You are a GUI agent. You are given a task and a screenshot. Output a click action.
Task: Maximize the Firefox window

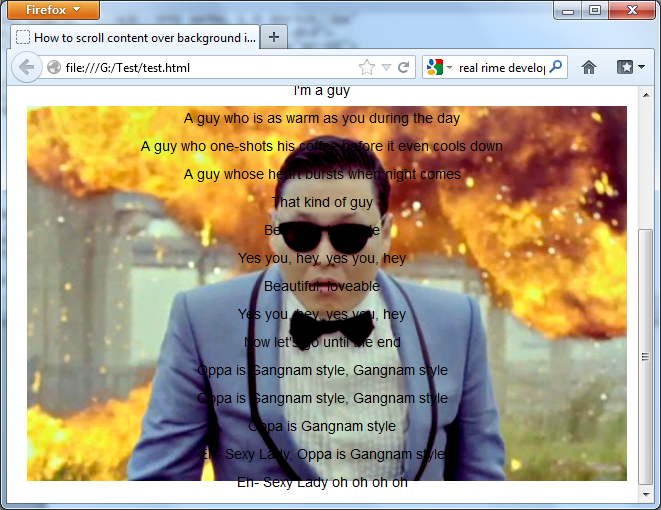pos(595,10)
